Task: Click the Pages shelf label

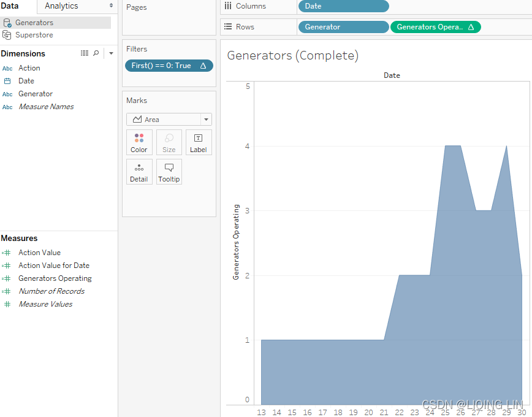Action: tap(137, 7)
